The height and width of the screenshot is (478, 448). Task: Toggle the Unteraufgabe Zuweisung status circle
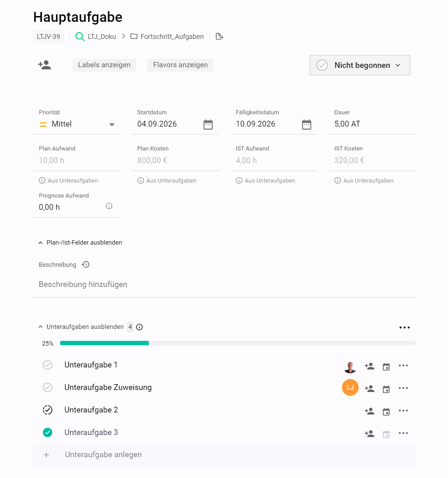pos(47,387)
